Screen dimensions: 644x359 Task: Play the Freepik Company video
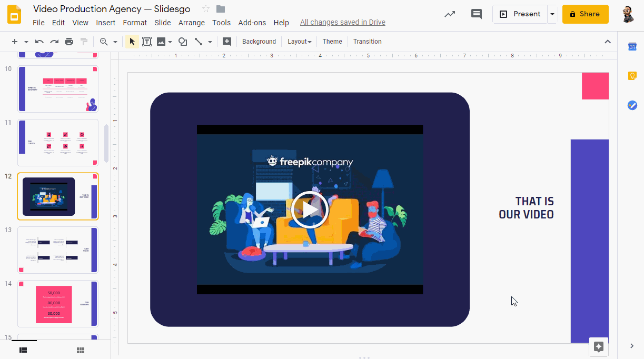pyautogui.click(x=310, y=210)
